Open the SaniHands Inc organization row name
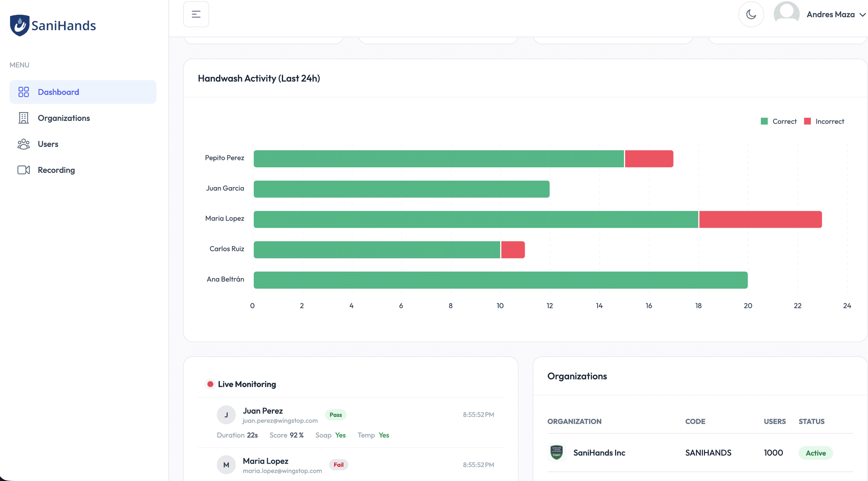 599,453
